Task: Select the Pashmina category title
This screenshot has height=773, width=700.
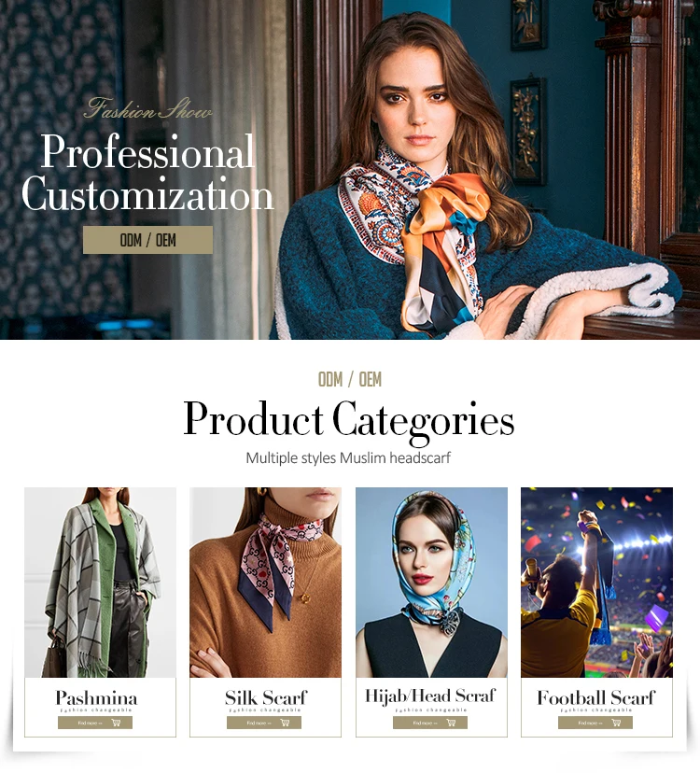Action: 96,698
